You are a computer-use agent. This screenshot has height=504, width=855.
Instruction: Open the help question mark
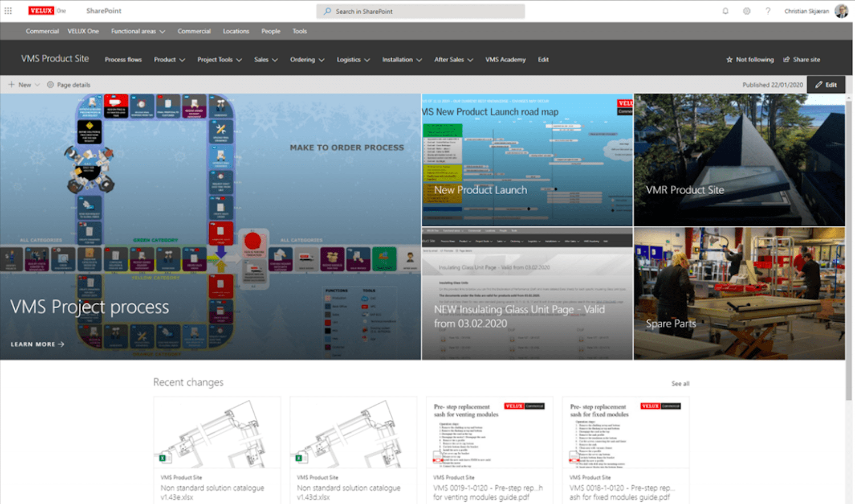[x=768, y=11]
